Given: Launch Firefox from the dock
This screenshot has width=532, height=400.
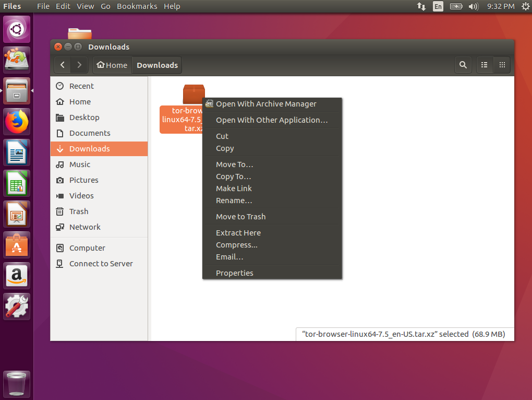Looking at the screenshot, I should 17,122.
